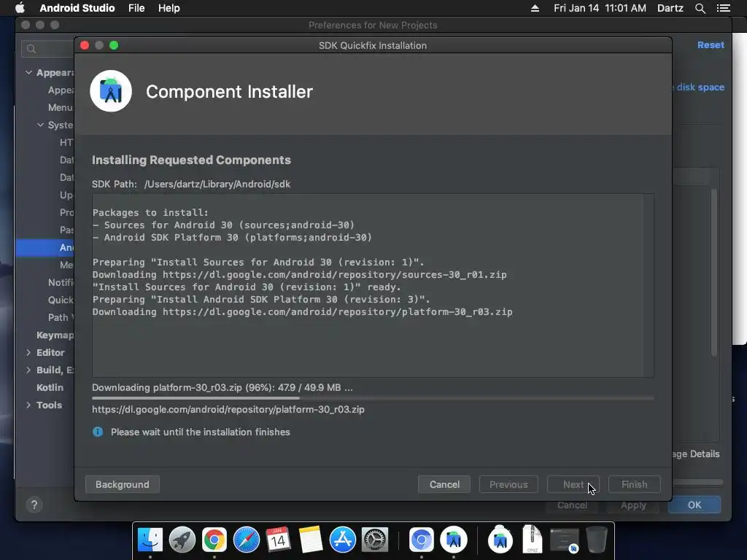The image size is (747, 560).
Task: Click the Next button in installer
Action: coord(573,484)
